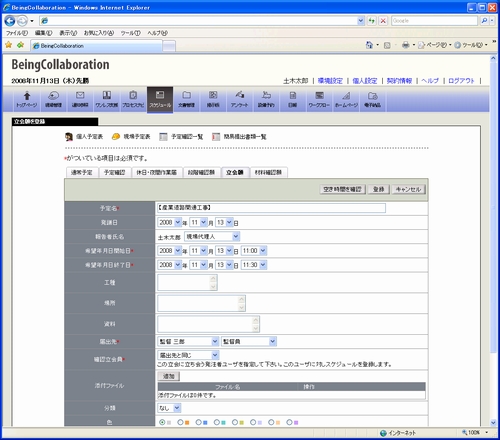Viewport: 500px width, 440px height.
Task: Click the 100% zoom level control
Action: [x=475, y=433]
